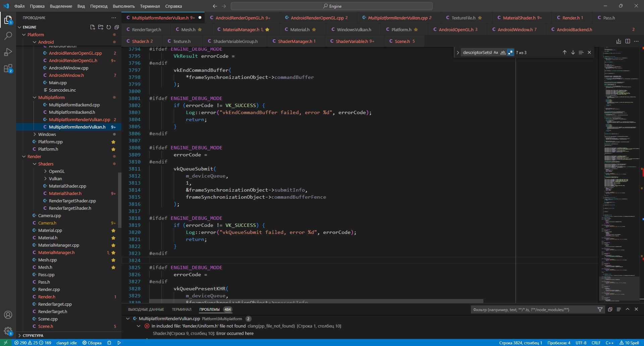The height and width of the screenshot is (346, 644).
Task: Toggle Match Whole Word in find
Action: (503, 52)
